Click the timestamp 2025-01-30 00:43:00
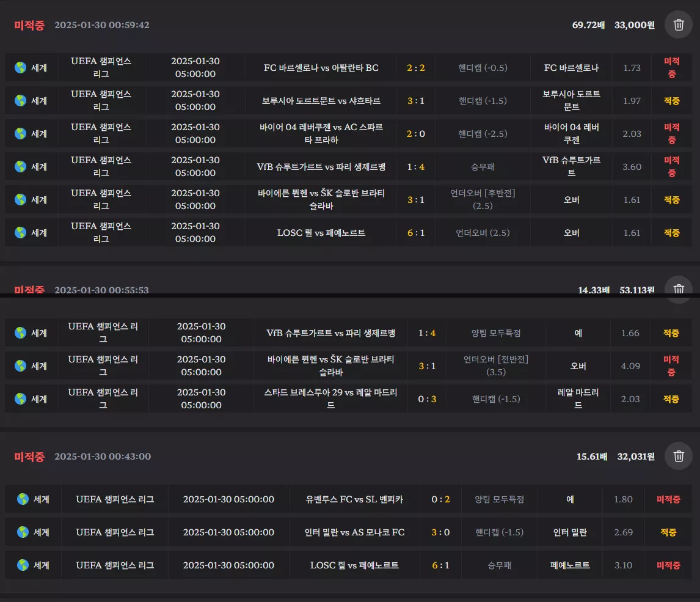 tap(103, 457)
